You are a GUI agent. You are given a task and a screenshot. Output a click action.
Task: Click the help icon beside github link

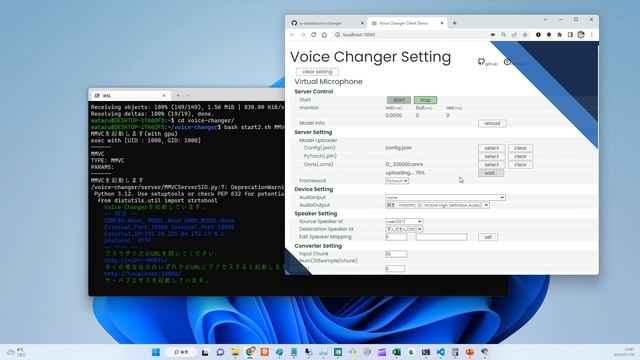507,62
